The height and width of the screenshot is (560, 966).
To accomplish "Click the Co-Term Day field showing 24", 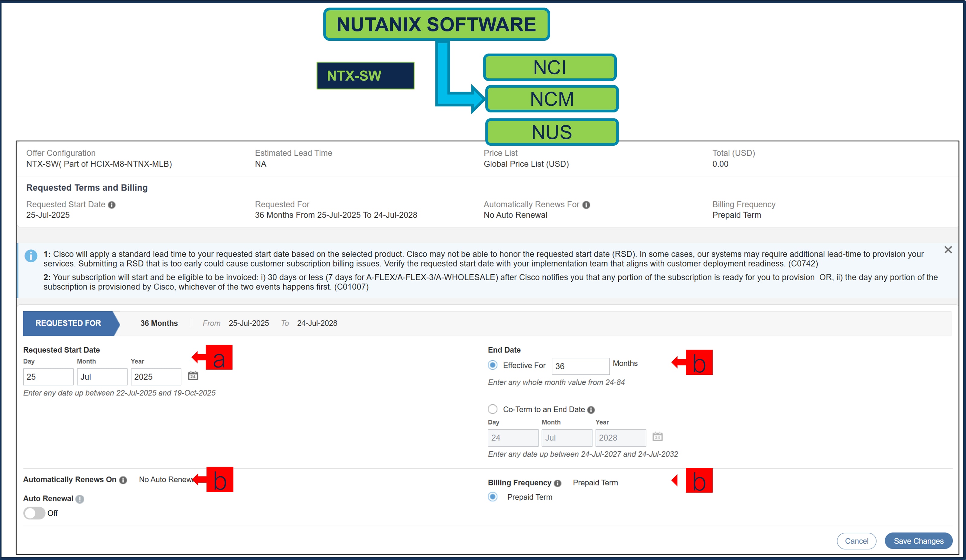I will (513, 438).
